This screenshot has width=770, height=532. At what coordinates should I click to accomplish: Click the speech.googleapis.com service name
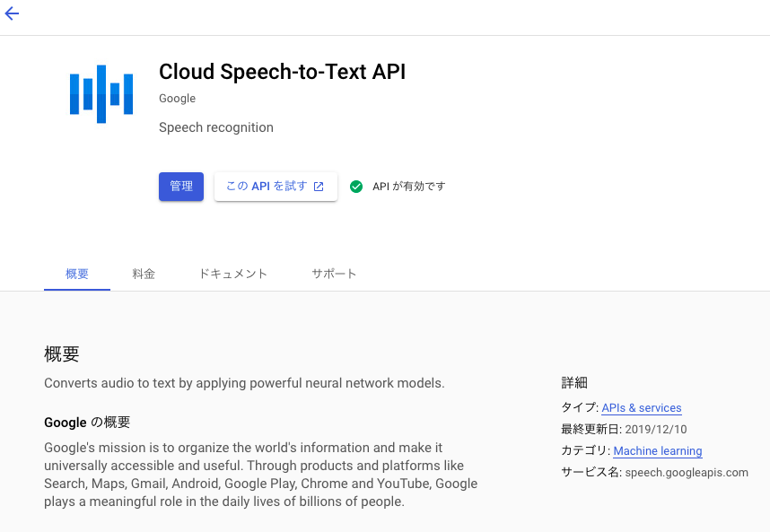687,472
